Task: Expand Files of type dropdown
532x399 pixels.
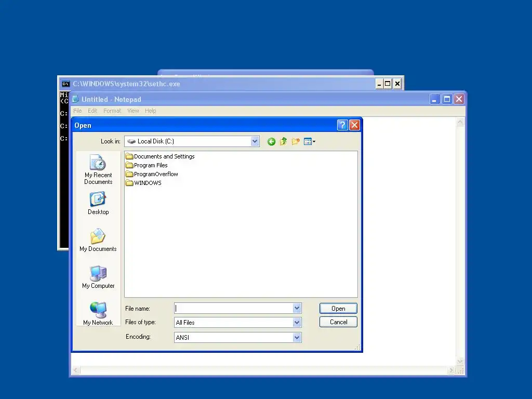Action: [x=297, y=322]
